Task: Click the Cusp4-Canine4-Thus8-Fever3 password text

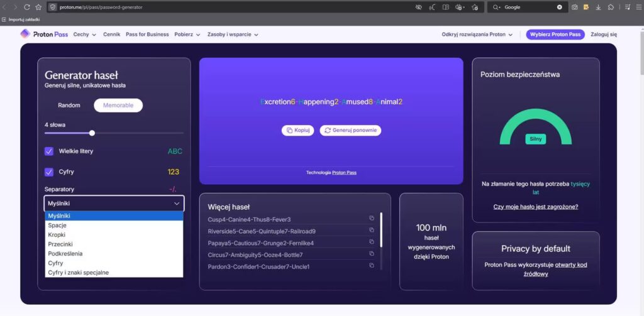Action: [x=249, y=219]
